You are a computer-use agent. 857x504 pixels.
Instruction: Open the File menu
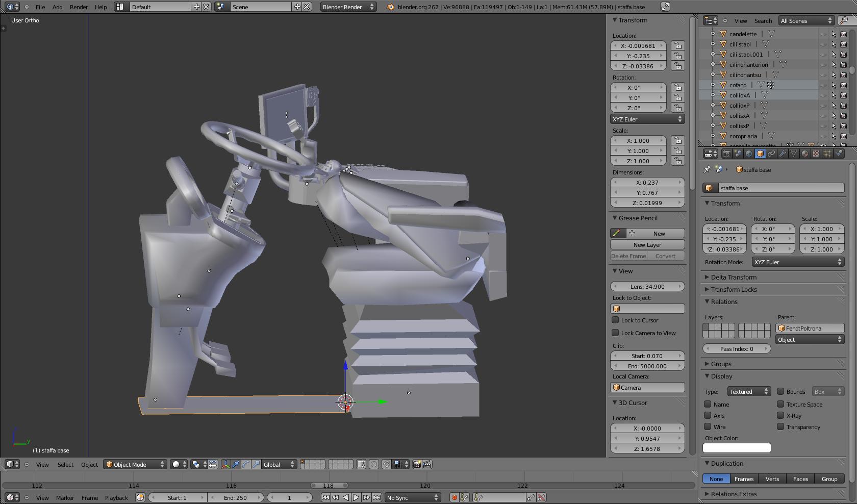pos(40,7)
